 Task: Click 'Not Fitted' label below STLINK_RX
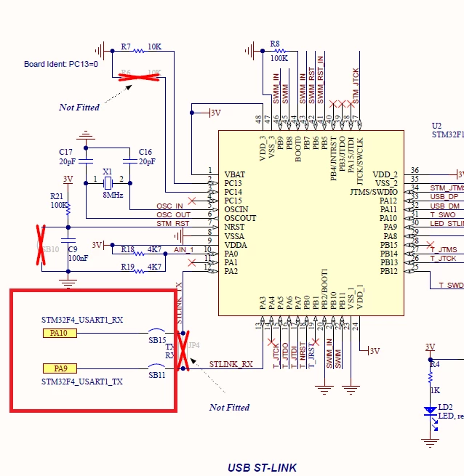click(x=229, y=408)
